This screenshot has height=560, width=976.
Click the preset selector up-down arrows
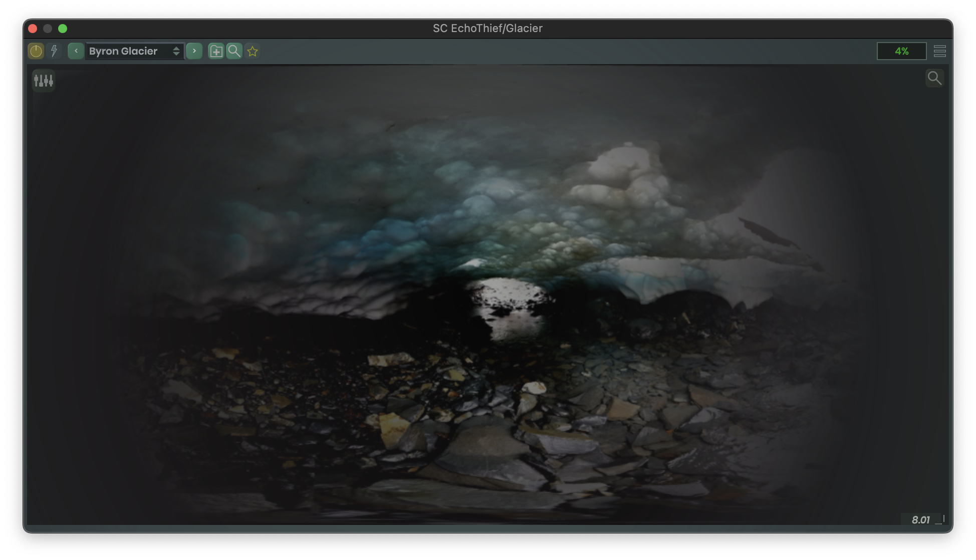(x=176, y=51)
